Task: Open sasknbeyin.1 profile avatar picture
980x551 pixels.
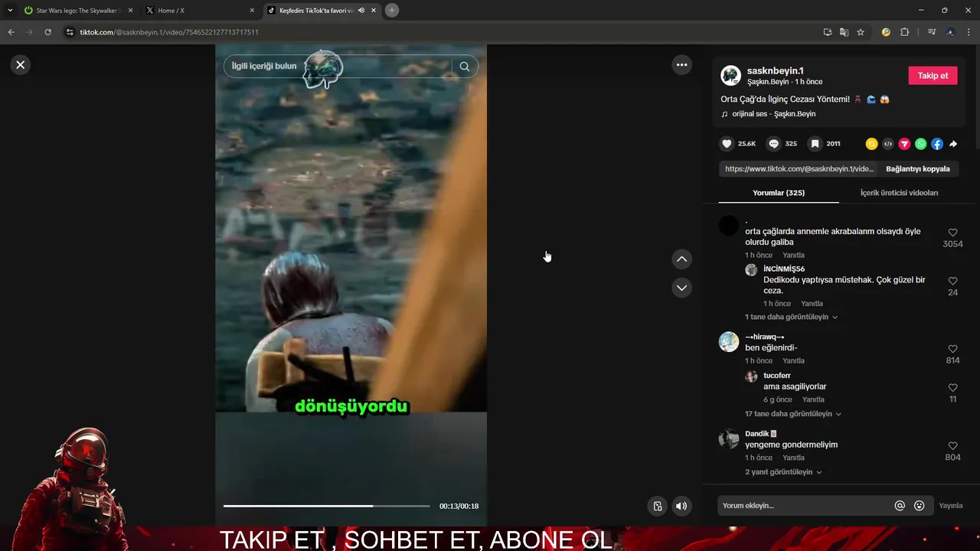Action: tap(730, 76)
